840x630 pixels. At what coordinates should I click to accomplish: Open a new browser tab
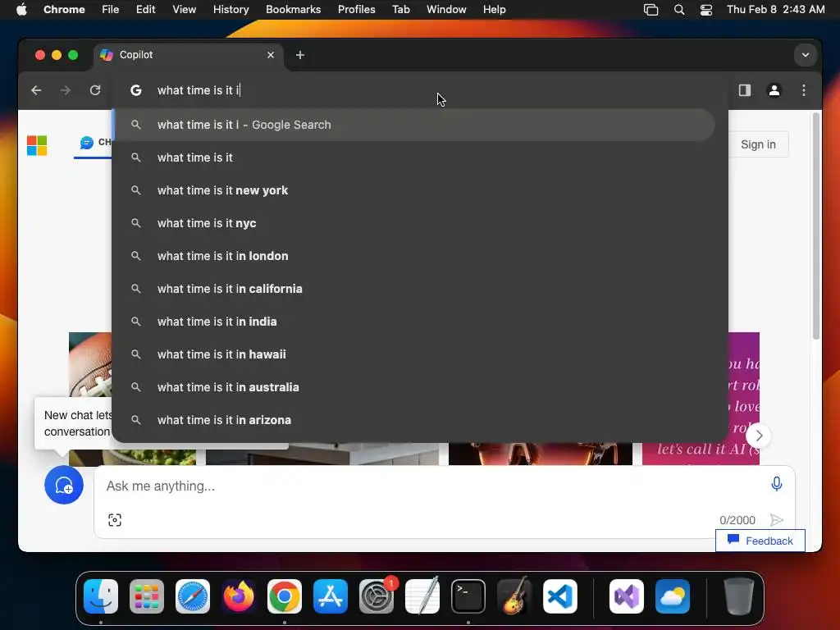300,55
